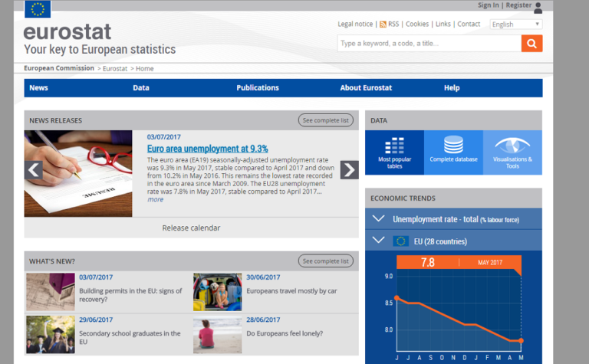
Task: Open the Legal notice link
Action: [355, 24]
